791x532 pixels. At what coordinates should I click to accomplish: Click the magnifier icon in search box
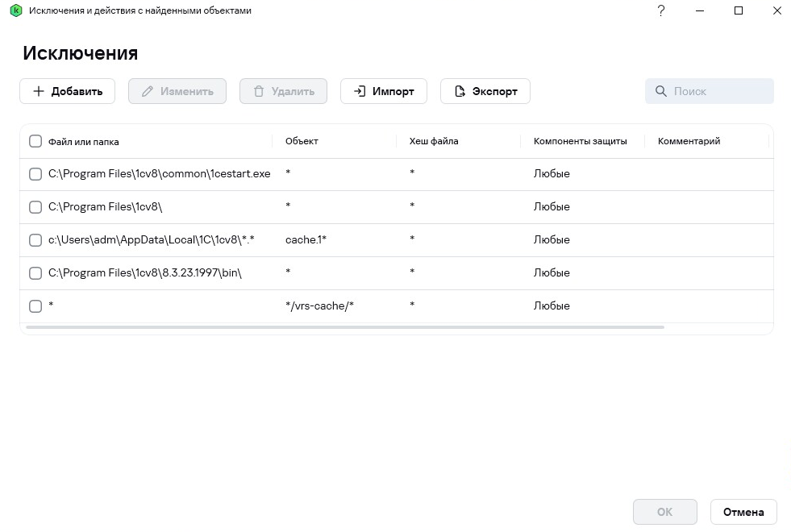[661, 91]
